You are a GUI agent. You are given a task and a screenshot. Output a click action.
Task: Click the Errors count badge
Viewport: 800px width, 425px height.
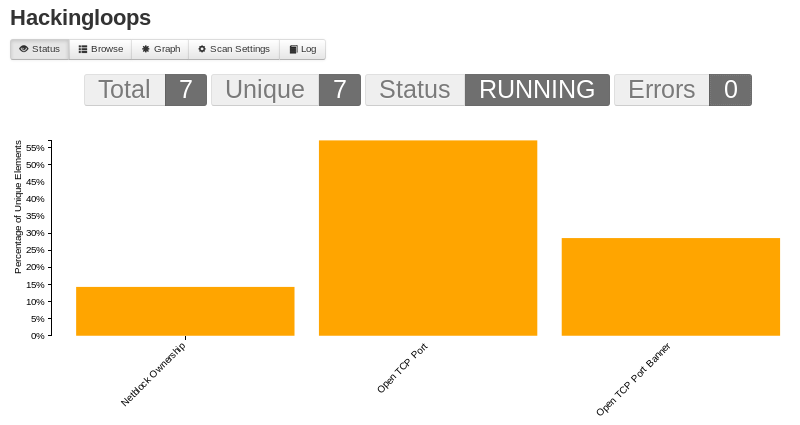[730, 90]
